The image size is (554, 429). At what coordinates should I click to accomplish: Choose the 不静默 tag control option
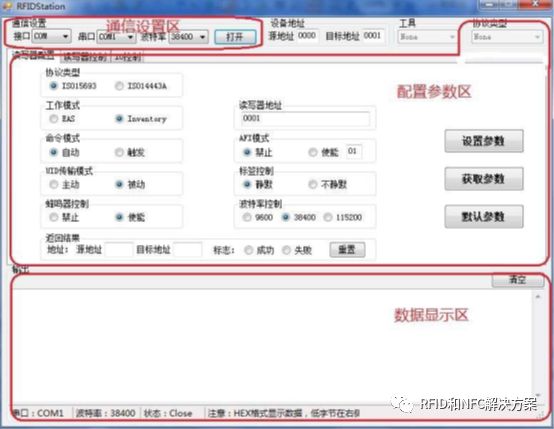(x=313, y=184)
